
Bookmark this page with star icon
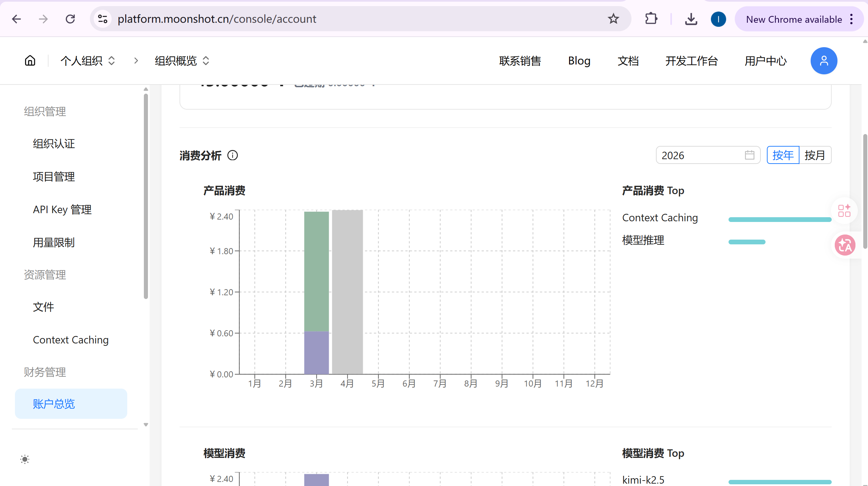613,19
